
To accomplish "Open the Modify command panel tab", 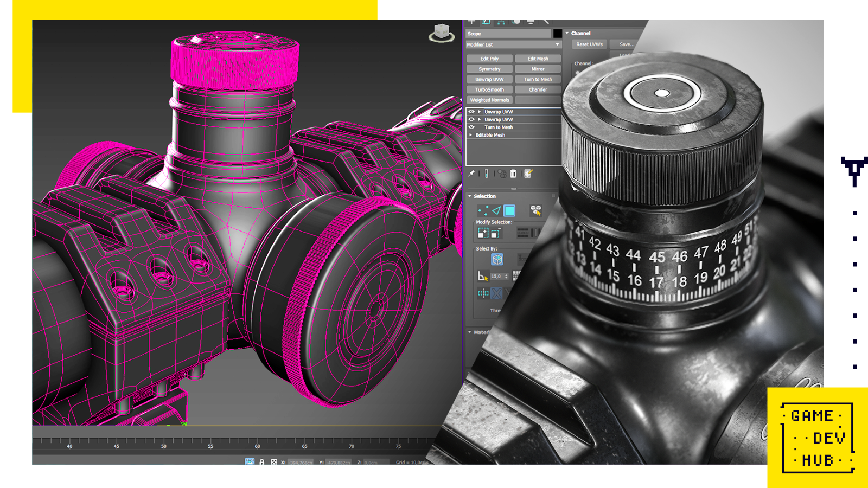I will click(487, 22).
